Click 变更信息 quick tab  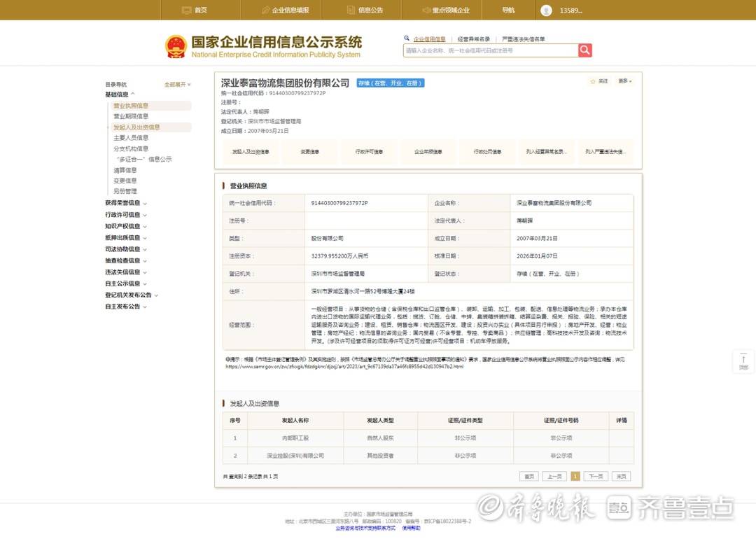click(x=309, y=151)
